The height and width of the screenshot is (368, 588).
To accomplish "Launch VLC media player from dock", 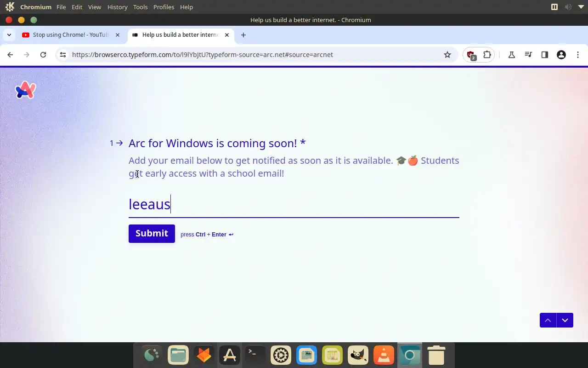I will 384,355.
